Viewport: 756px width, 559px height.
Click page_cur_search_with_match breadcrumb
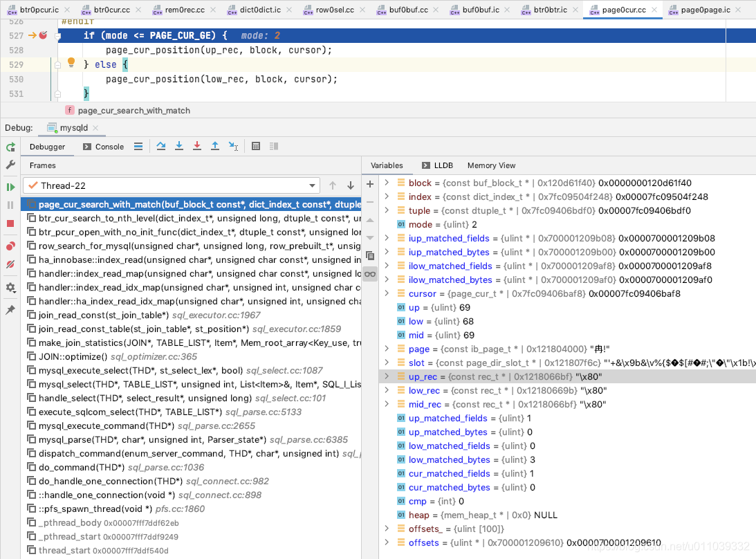pos(134,111)
